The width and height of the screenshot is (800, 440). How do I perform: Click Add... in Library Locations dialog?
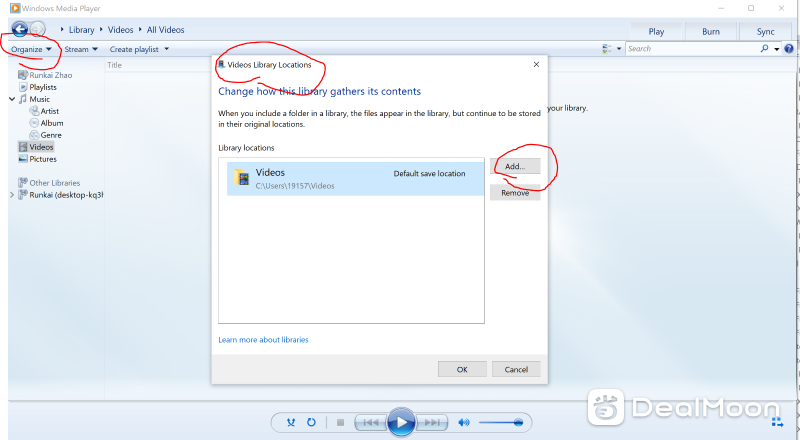(x=515, y=166)
